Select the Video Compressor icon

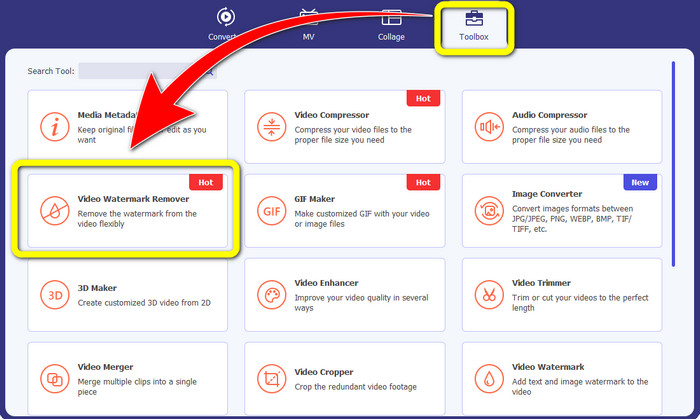pos(271,127)
